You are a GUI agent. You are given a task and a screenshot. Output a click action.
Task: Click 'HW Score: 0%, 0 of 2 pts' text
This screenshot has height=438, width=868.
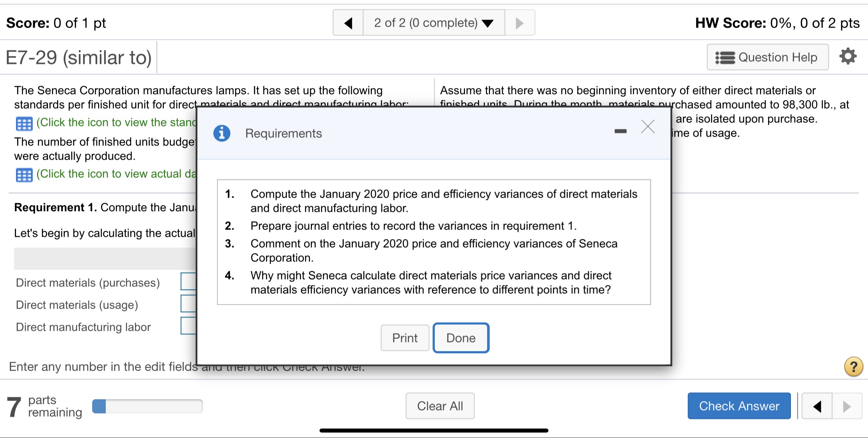click(x=777, y=23)
